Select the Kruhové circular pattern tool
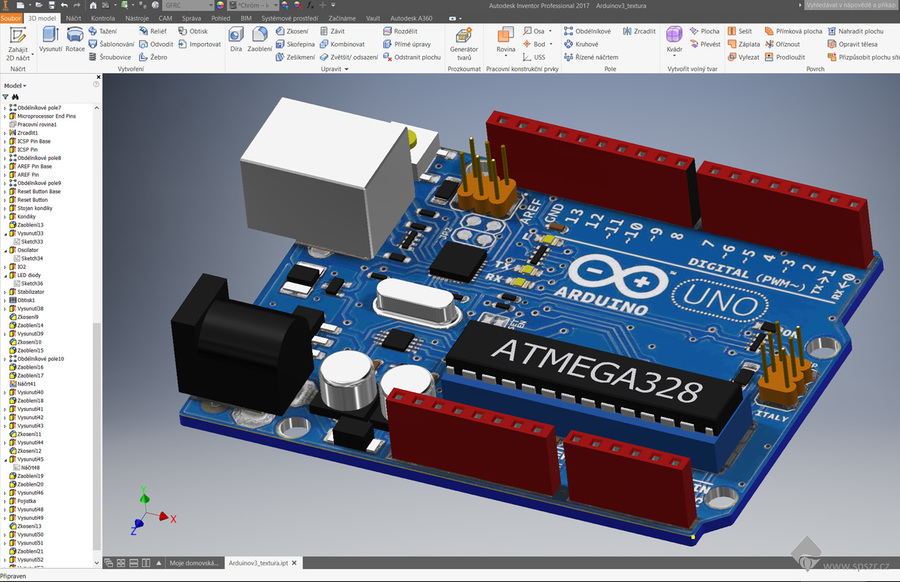Image resolution: width=900 pixels, height=582 pixels. tap(581, 44)
